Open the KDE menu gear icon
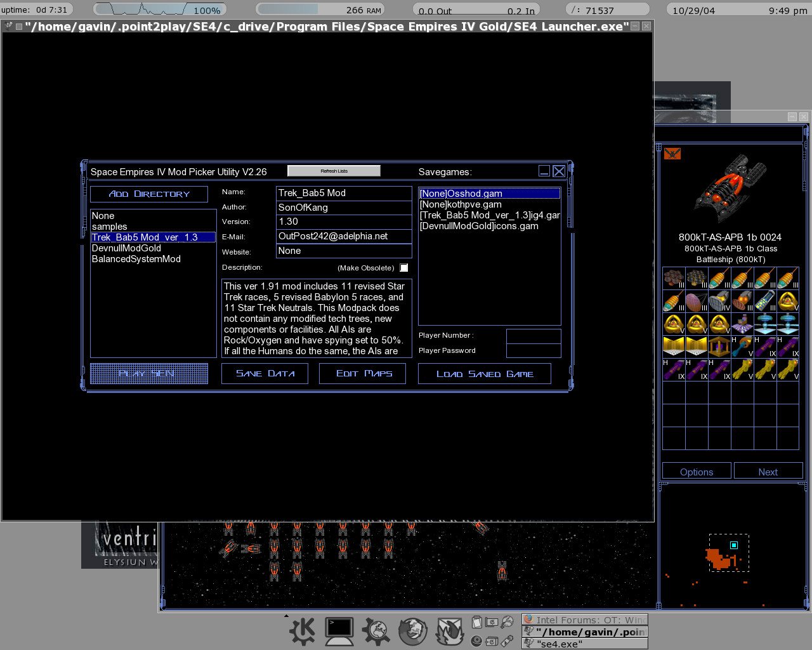Viewport: 812px width, 650px height. [302, 631]
